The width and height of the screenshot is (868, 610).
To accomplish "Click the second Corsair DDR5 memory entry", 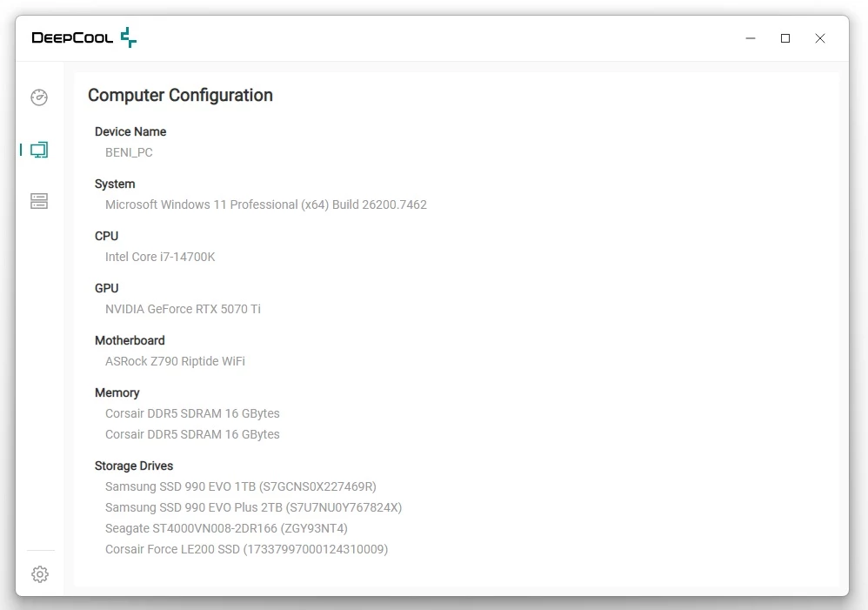I will [192, 434].
